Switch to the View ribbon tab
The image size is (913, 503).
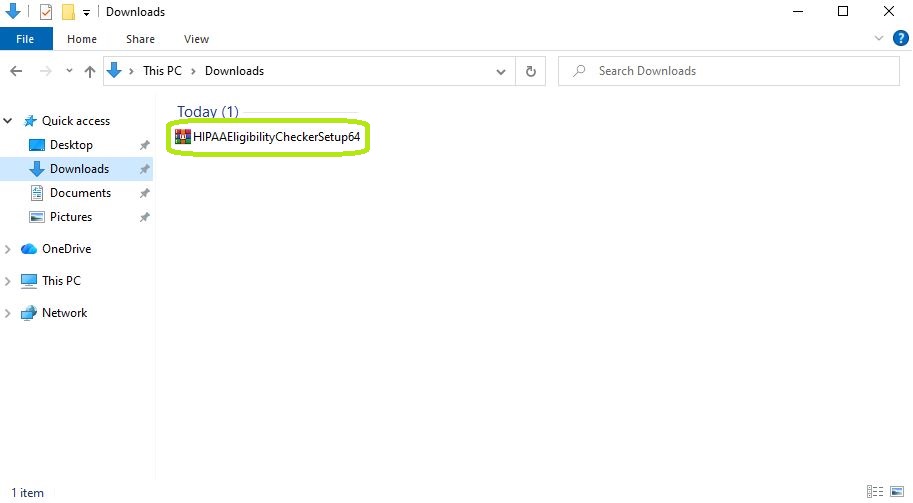(196, 39)
